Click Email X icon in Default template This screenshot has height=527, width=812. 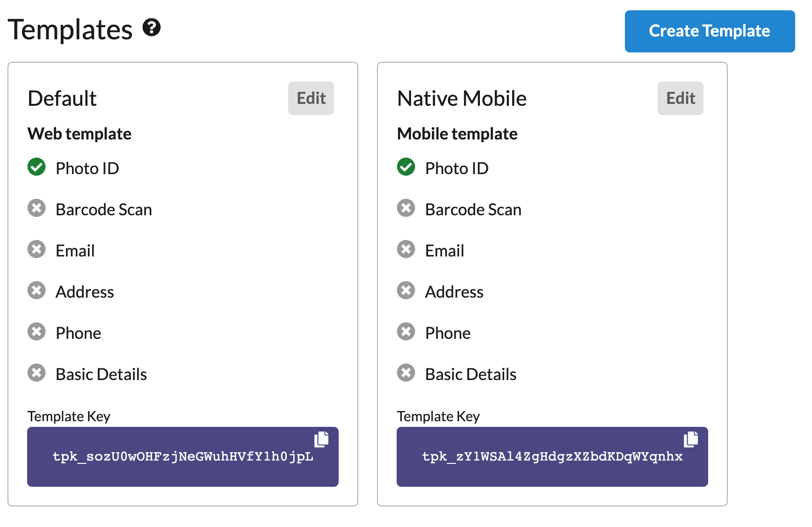(x=36, y=249)
